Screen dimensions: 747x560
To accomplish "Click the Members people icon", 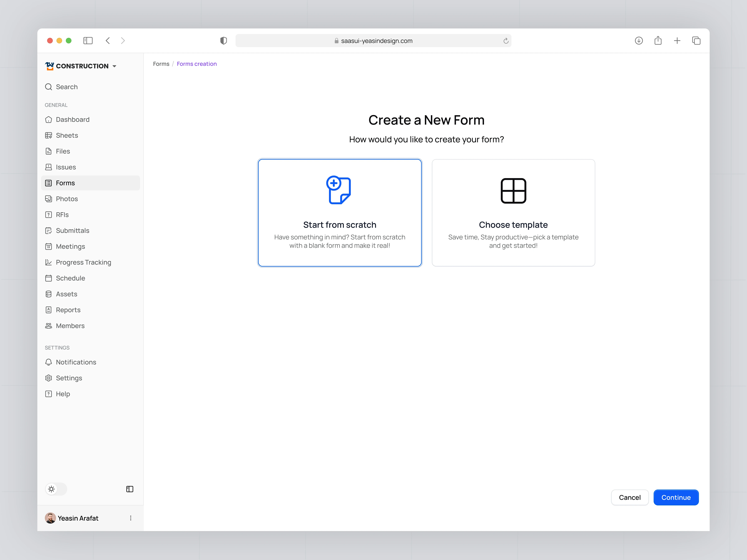I will (49, 326).
